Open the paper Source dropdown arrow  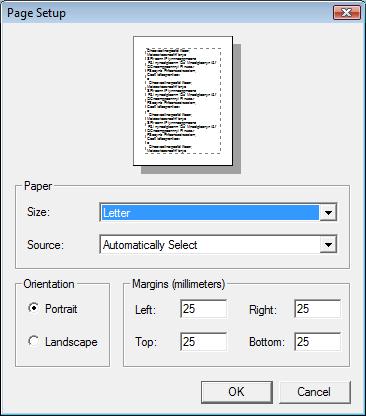pyautogui.click(x=328, y=245)
